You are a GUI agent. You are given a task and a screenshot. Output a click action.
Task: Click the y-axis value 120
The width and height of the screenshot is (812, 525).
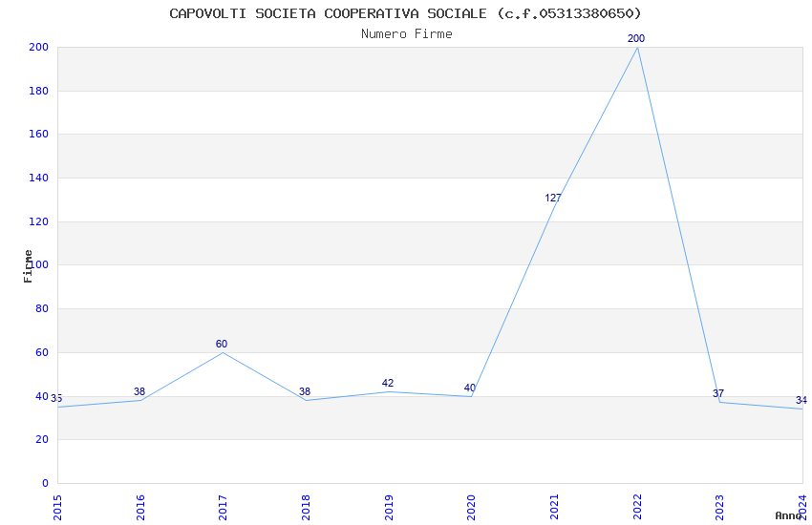[39, 221]
